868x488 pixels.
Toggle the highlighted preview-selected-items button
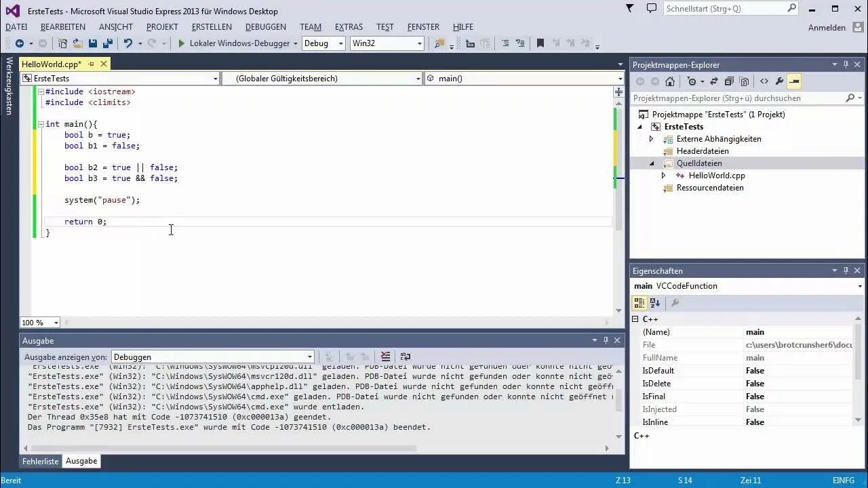pyautogui.click(x=794, y=81)
